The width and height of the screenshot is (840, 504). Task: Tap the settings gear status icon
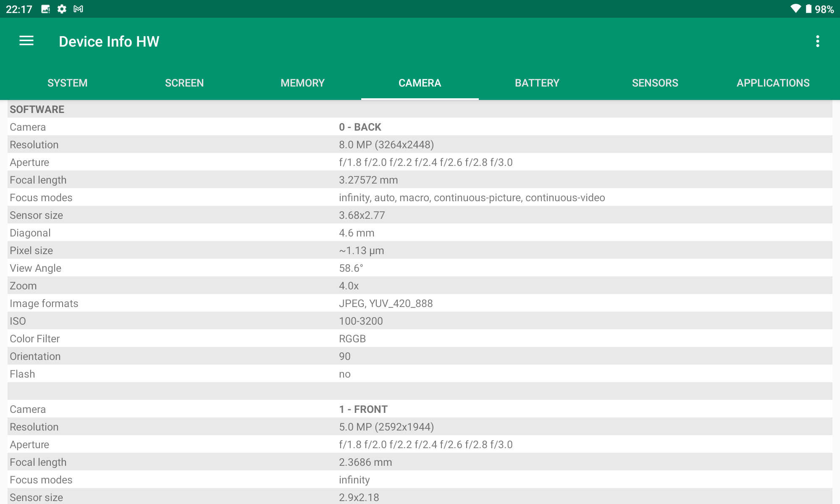click(x=62, y=9)
